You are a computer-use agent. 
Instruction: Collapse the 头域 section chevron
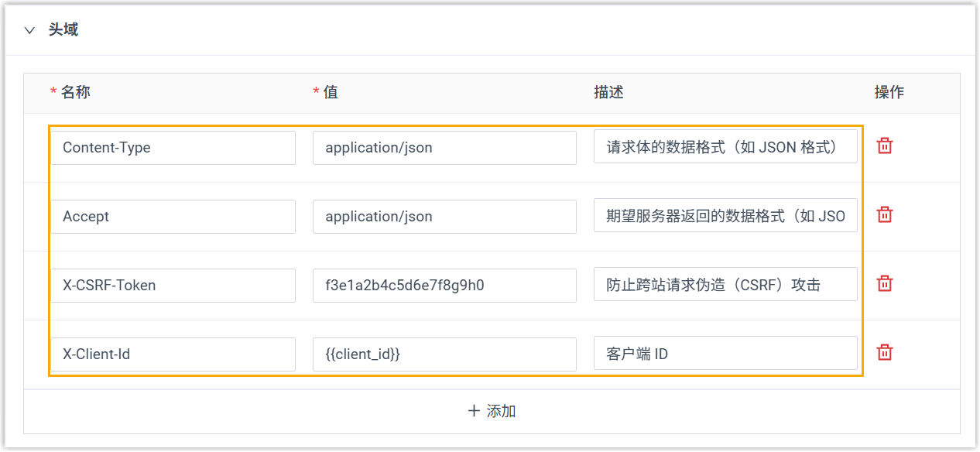pyautogui.click(x=30, y=31)
